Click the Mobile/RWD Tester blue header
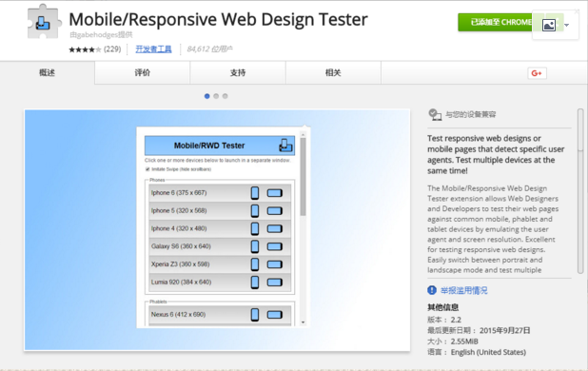This screenshot has width=588, height=371. coord(220,146)
